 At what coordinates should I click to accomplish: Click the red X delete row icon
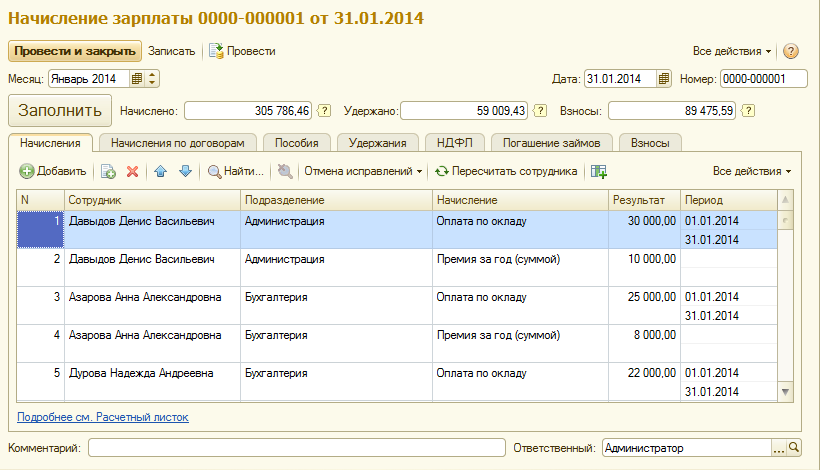132,171
